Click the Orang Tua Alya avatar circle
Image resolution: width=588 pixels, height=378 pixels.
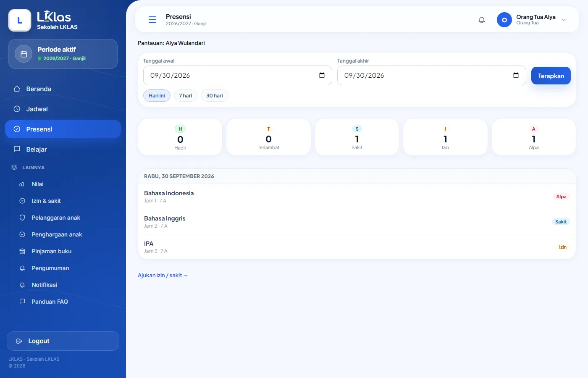[x=504, y=20]
